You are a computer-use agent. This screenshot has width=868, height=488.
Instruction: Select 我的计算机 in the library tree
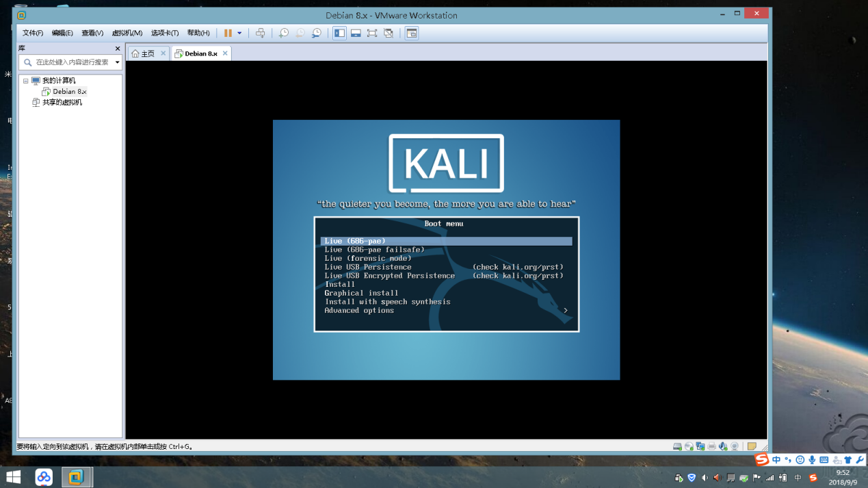click(x=58, y=81)
